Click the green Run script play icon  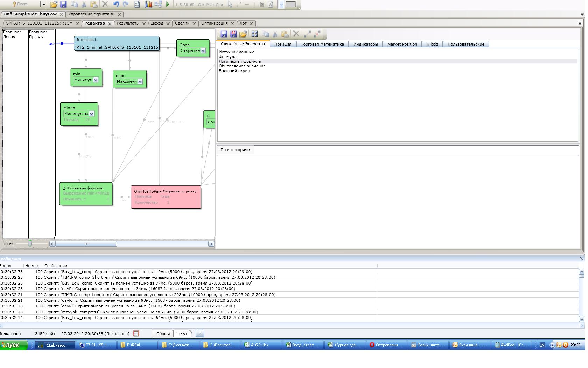point(168,5)
